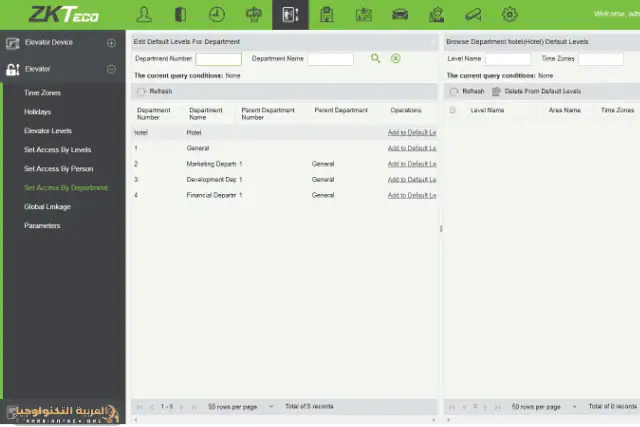Select the Marketing Department row name
Image resolution: width=640 pixels, height=427 pixels.
pyautogui.click(x=211, y=164)
